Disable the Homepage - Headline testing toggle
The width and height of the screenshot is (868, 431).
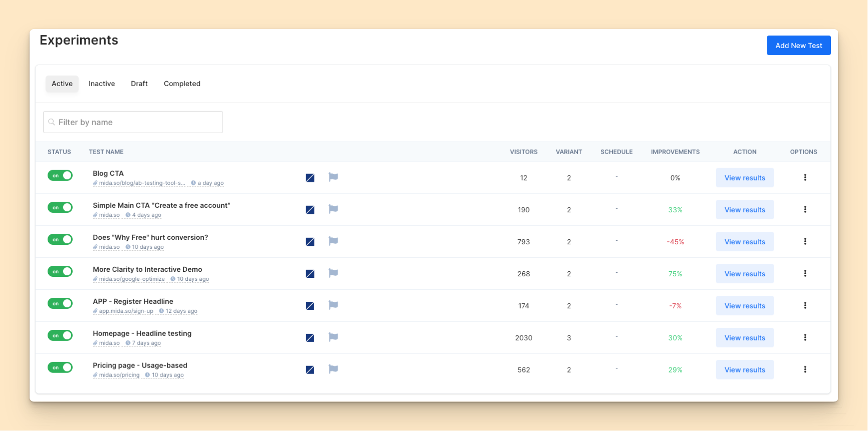click(60, 335)
